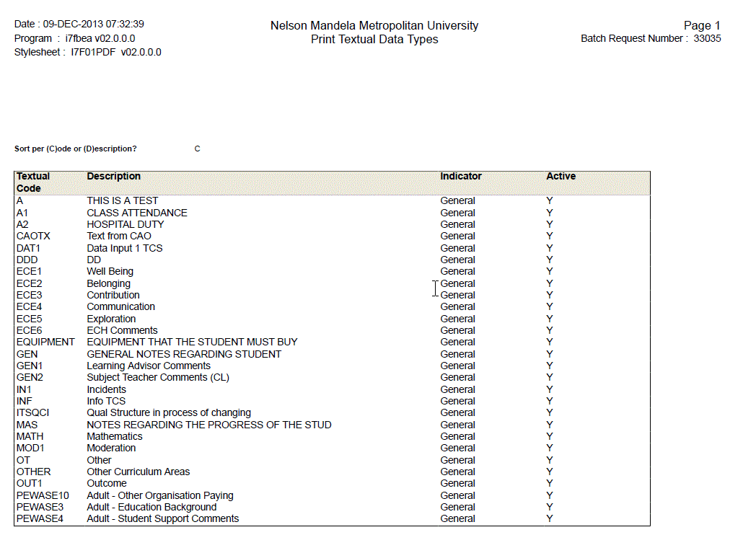This screenshot has height=535, width=756.
Task: Click the Active Y value for MOD1
Action: [550, 448]
